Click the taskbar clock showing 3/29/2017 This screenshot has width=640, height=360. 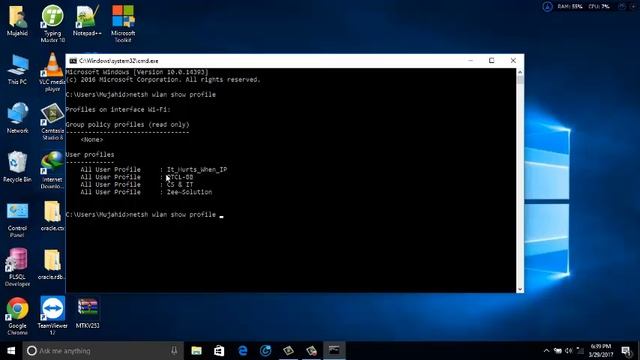pos(601,351)
